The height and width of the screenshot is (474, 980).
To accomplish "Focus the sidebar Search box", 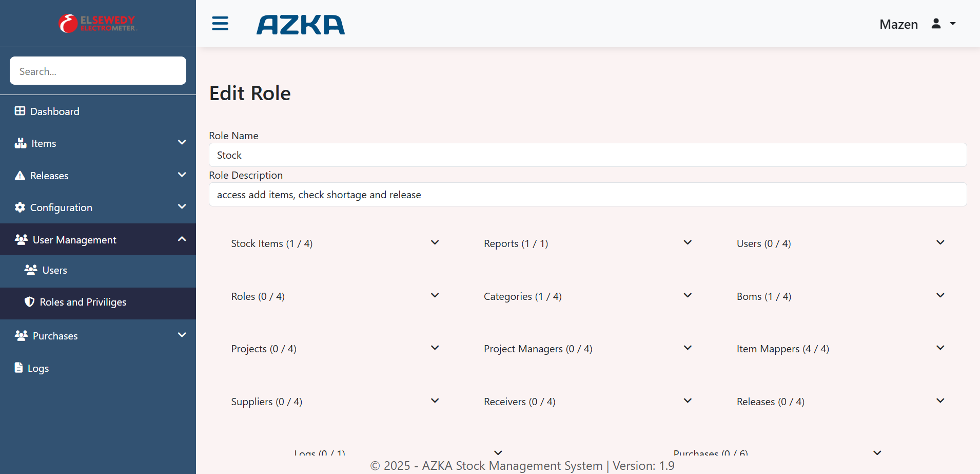I will 97,71.
